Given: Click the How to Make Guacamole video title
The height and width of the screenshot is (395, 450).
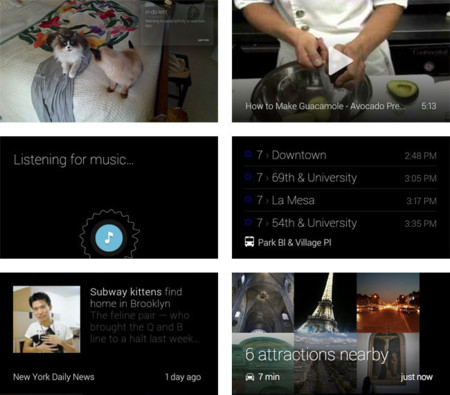Looking at the screenshot, I should (x=325, y=106).
